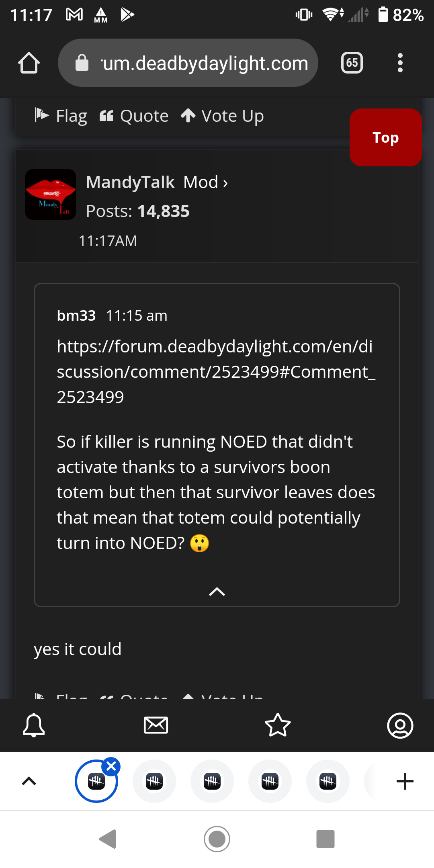Viewport: 434px width, 868px height.
Task: Flag the post above MandyTalk's comment
Action: click(x=61, y=116)
